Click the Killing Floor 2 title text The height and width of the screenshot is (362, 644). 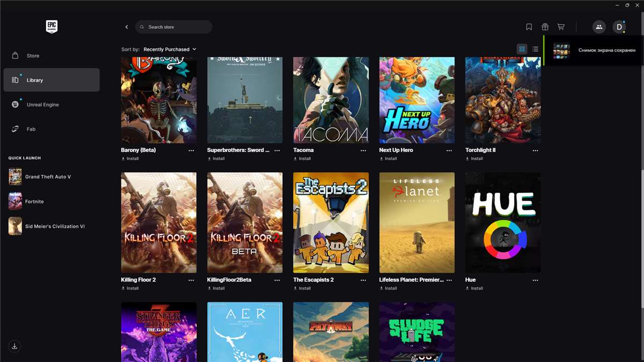pos(138,280)
